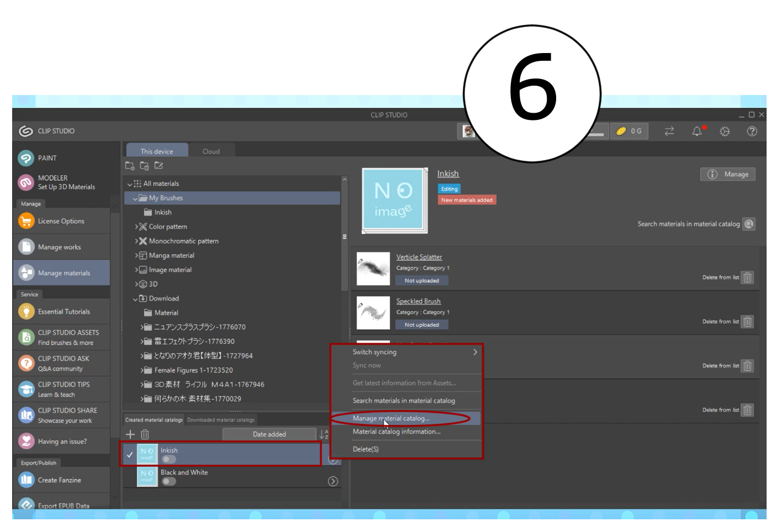Expand the Monochromatic pattern folder
771x532 pixels.
(x=136, y=241)
